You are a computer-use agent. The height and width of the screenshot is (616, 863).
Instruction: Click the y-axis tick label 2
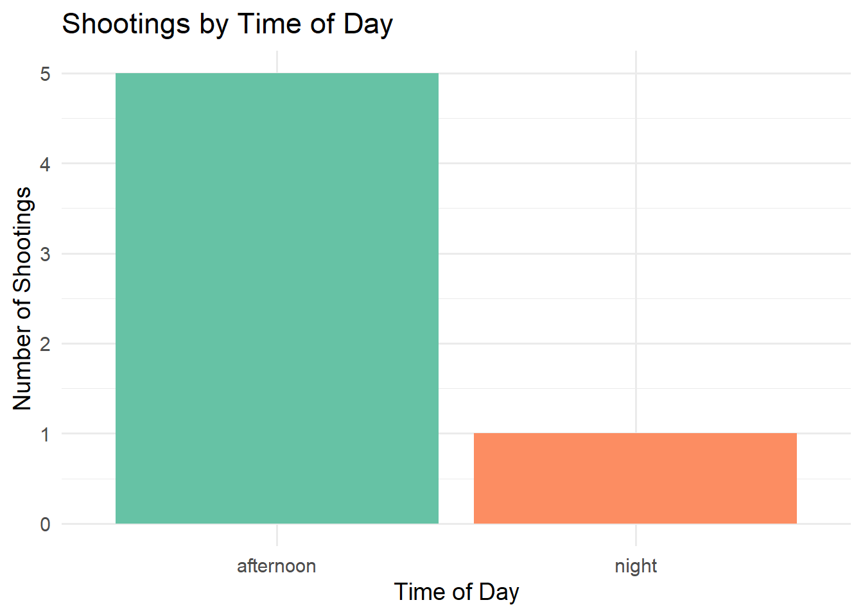45,345
